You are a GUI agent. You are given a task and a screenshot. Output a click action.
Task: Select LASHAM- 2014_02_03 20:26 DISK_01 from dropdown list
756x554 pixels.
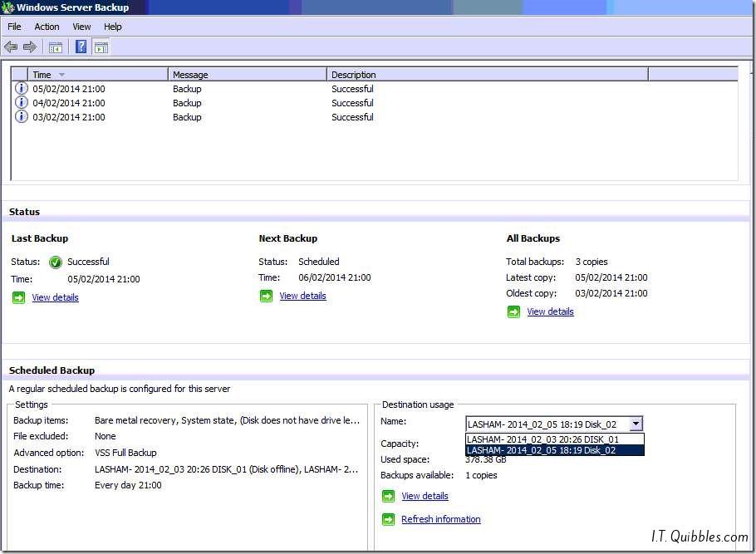(554, 439)
